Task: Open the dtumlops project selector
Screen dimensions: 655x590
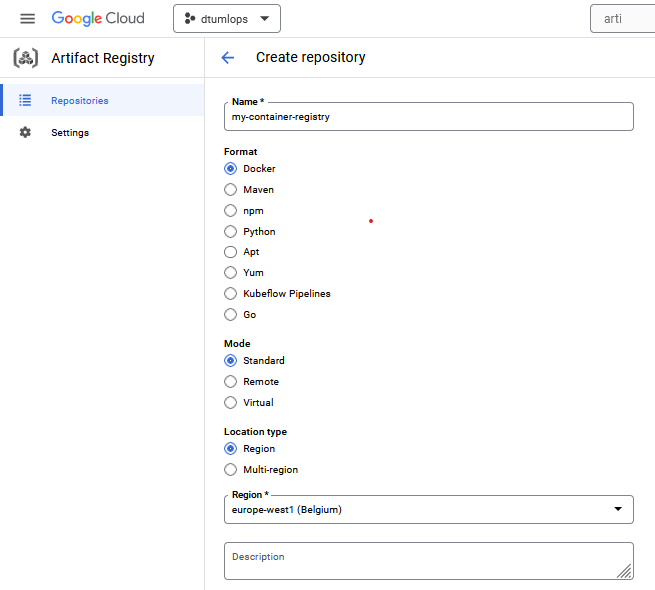Action: pyautogui.click(x=226, y=19)
